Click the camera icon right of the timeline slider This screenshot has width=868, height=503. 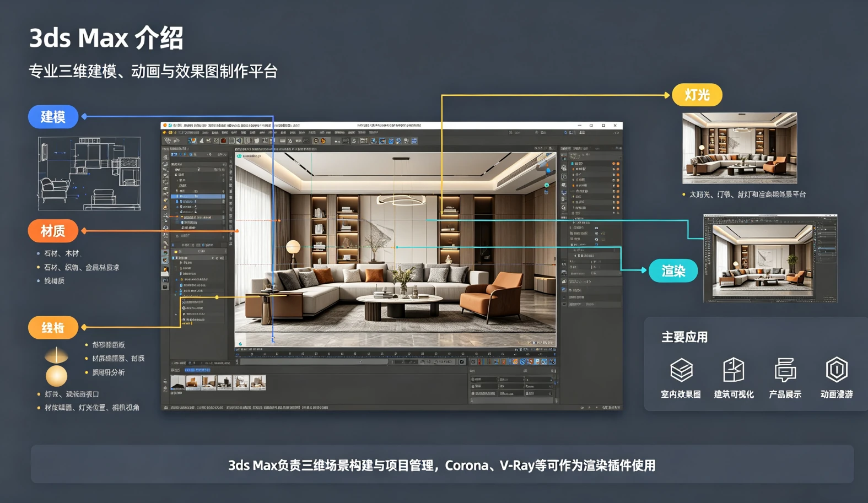[462, 362]
